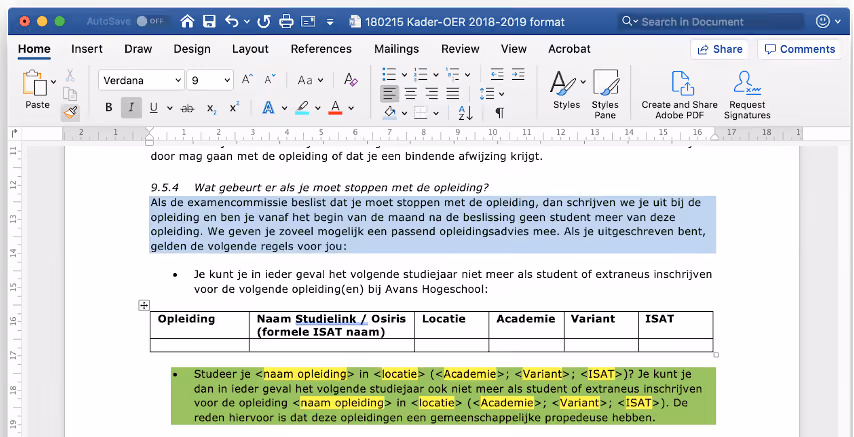Viewport: 854px width, 437px height.
Task: Sort the text with the A-Z icon
Action: tap(466, 113)
